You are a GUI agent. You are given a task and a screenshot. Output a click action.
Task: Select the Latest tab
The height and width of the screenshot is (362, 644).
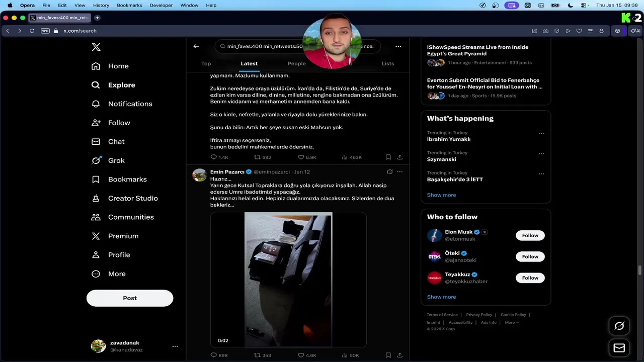coord(249,63)
